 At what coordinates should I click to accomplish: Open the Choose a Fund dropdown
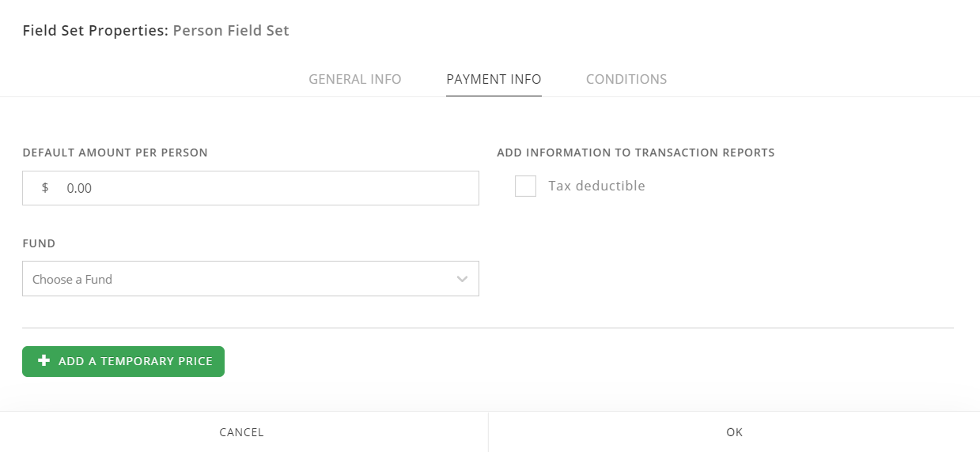pyautogui.click(x=250, y=279)
